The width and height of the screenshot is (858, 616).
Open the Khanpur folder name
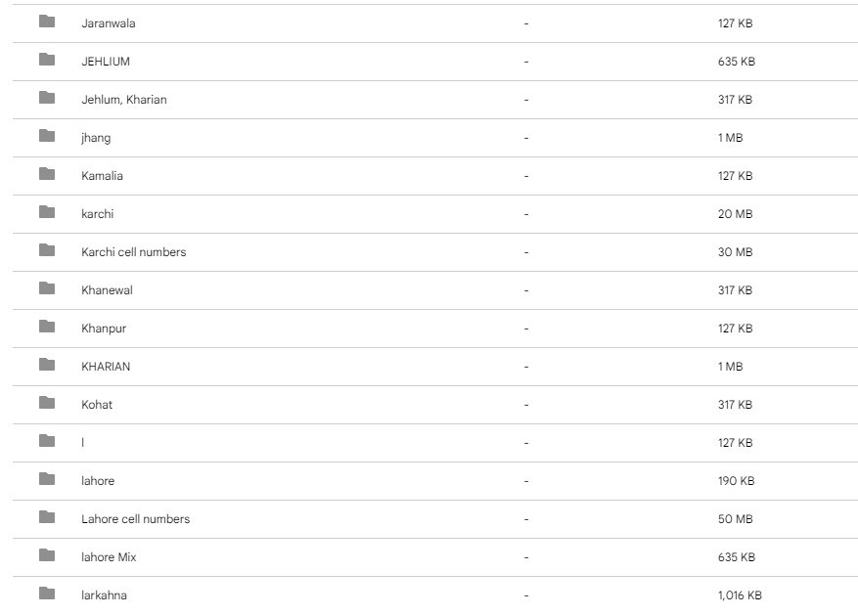[104, 329]
